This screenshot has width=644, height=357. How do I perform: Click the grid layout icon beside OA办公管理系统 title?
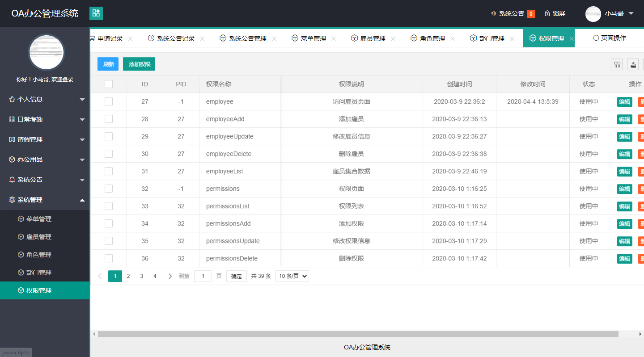pos(96,13)
